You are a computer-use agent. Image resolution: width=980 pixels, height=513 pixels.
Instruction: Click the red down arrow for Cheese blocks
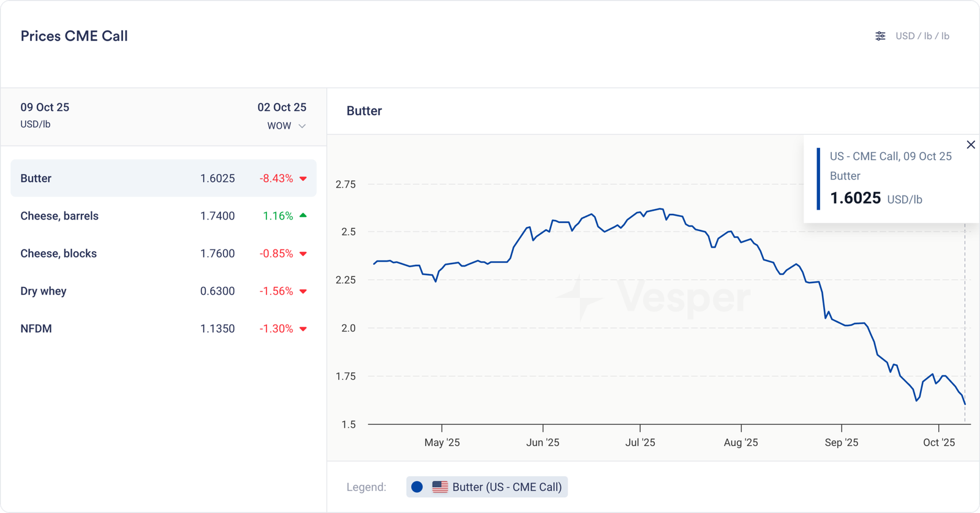(x=303, y=254)
